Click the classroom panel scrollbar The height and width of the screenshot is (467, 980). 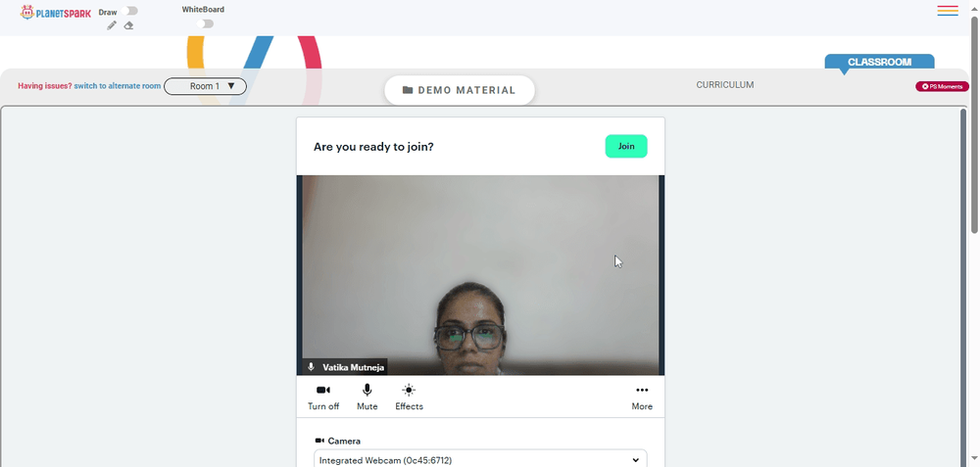click(x=963, y=287)
